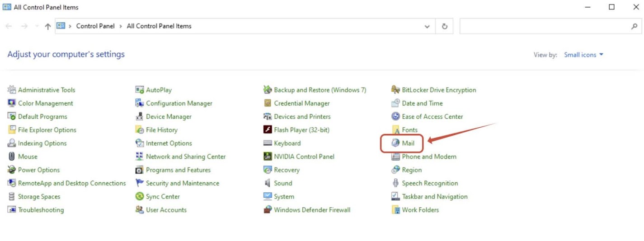Open the Power Options icon
The width and height of the screenshot is (644, 241).
[12, 170]
